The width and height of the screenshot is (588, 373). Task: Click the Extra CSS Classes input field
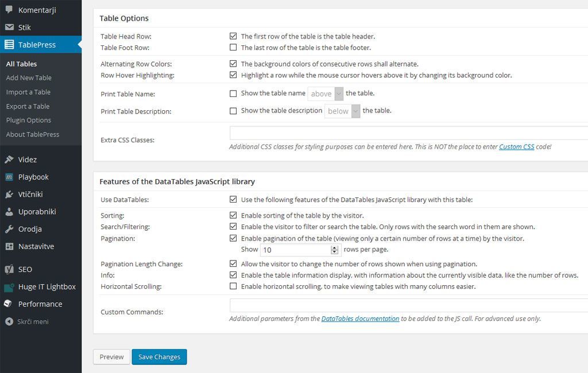pyautogui.click(x=408, y=133)
